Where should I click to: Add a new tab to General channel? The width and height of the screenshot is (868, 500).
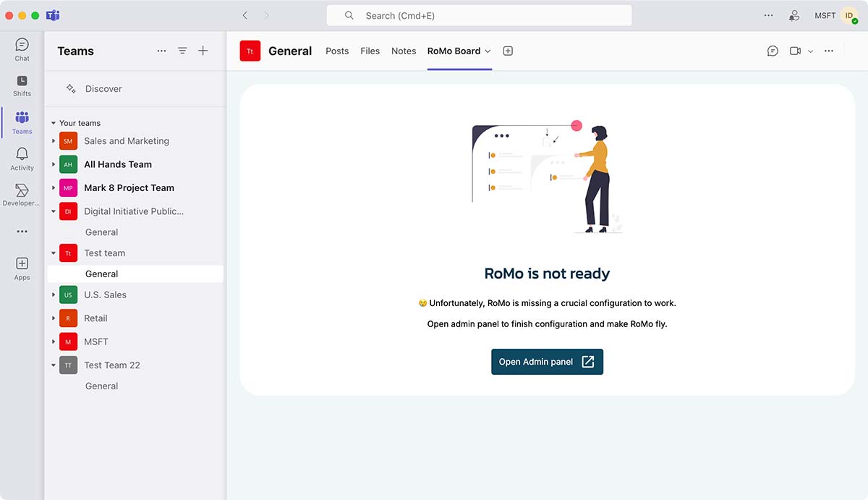(x=508, y=51)
